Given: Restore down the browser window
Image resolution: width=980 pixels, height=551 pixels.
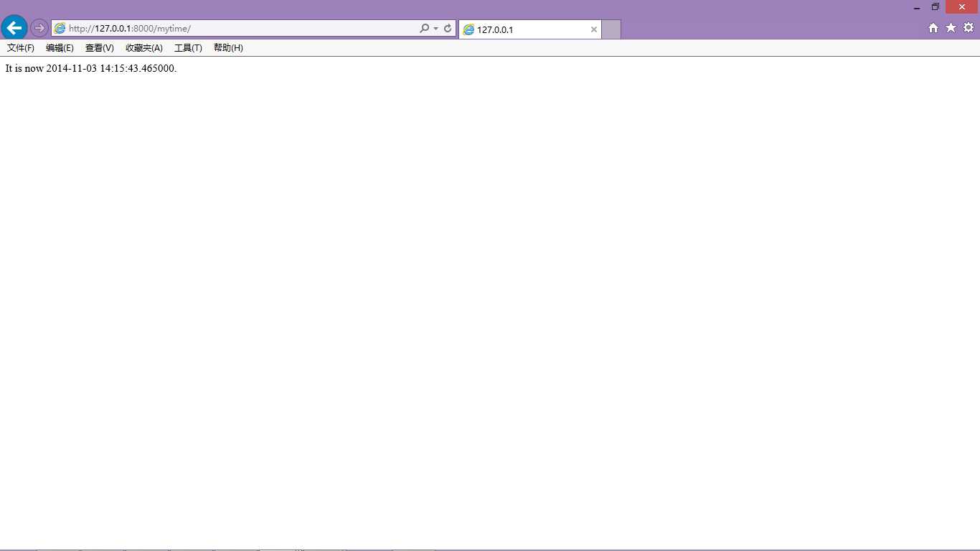Looking at the screenshot, I should click(x=936, y=7).
